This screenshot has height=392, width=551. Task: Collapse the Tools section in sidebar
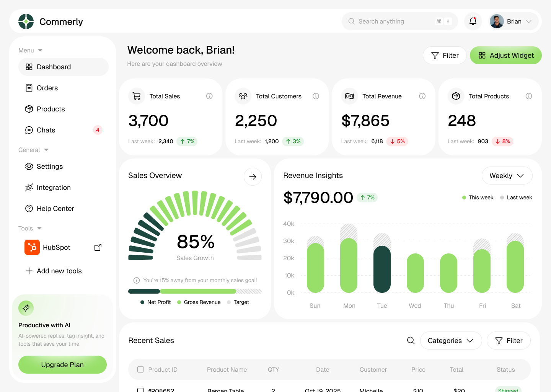pyautogui.click(x=40, y=228)
